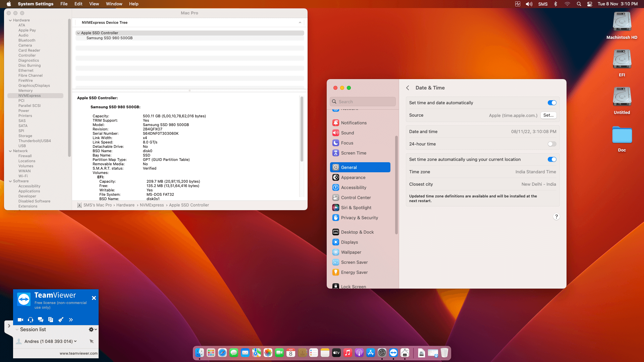Toggle 24-hour time switch
The height and width of the screenshot is (362, 644).
[552, 144]
